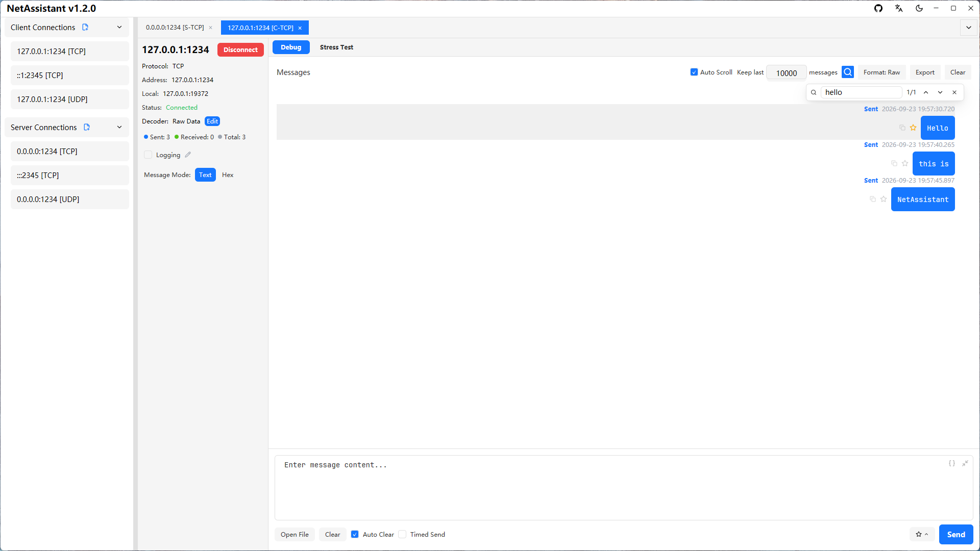
Task: Copy the Hello message
Action: click(902, 128)
